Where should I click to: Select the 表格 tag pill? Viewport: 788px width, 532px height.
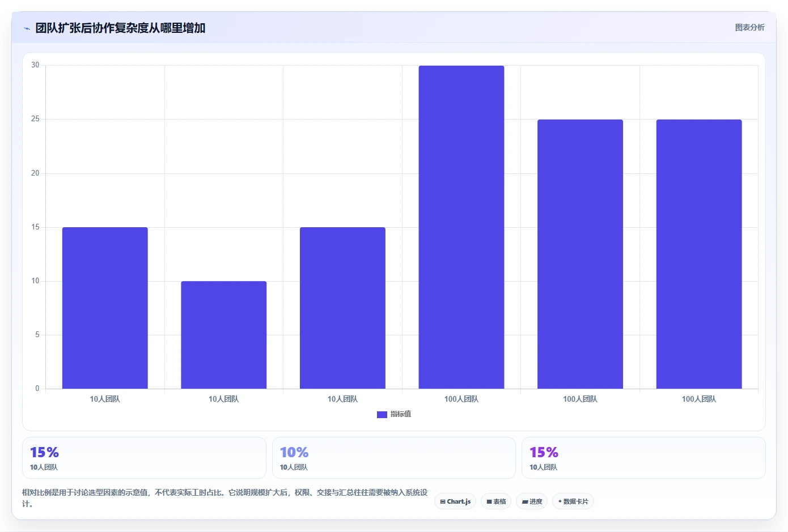496,501
